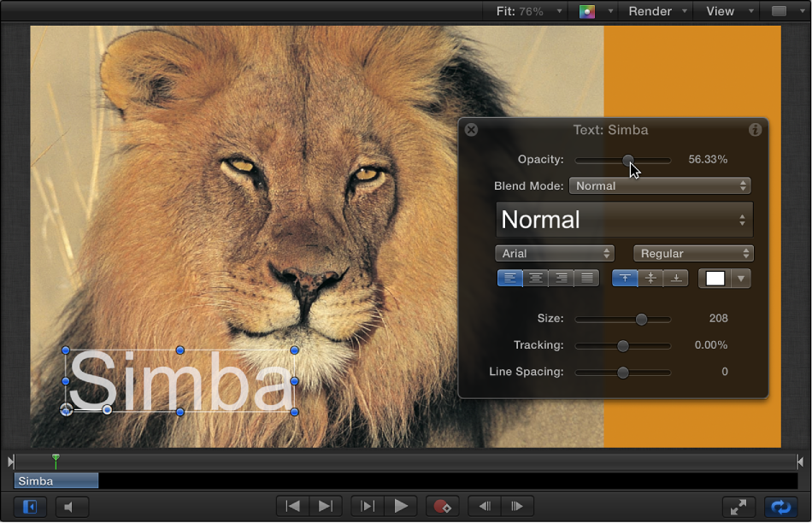Set vertical alignment to bottom
Screen dimensions: 812x523
point(675,278)
